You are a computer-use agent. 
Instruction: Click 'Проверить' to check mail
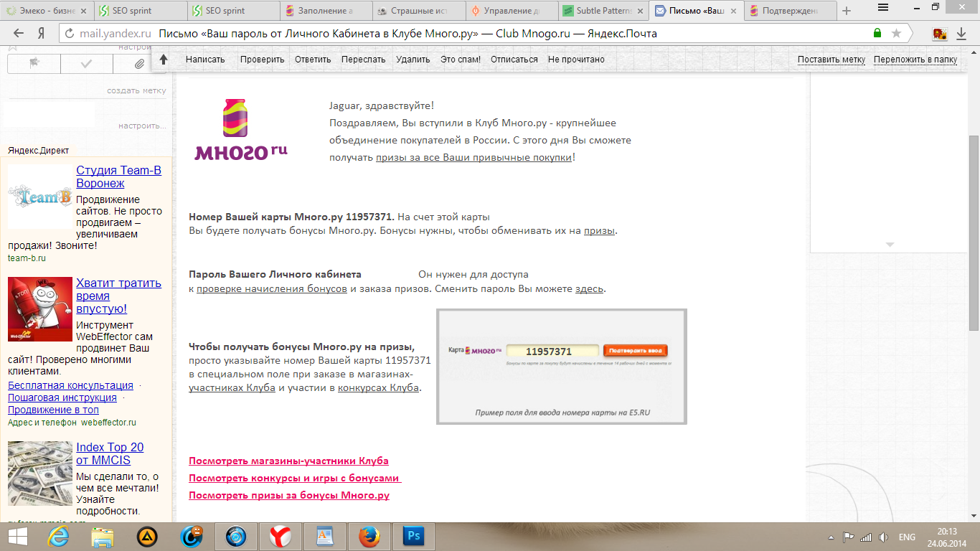pos(262,60)
